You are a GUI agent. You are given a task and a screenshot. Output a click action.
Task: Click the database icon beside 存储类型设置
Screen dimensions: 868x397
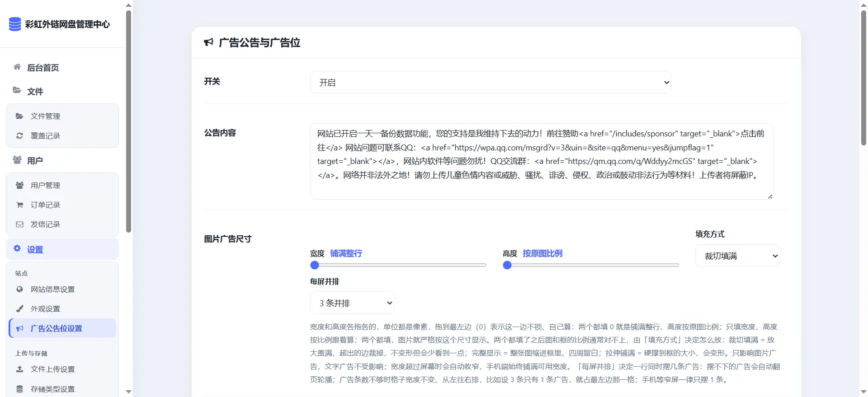[x=19, y=389]
